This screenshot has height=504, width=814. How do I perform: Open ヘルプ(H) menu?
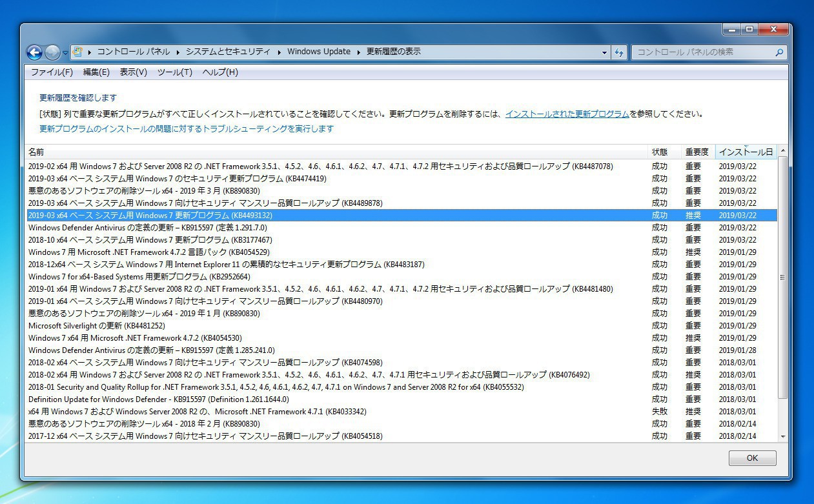click(x=220, y=72)
